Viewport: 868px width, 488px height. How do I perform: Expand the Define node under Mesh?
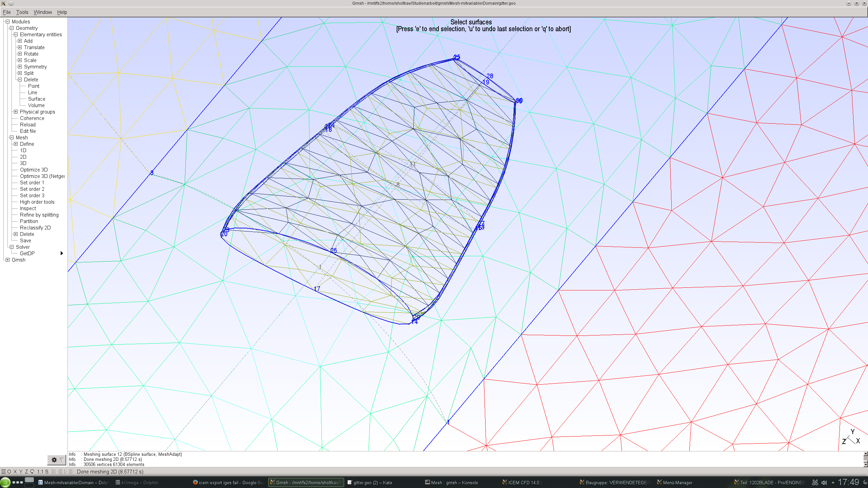click(x=16, y=144)
